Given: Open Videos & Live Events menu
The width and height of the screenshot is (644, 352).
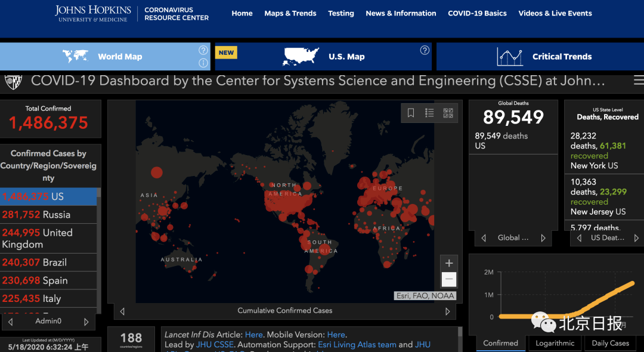Looking at the screenshot, I should [x=555, y=13].
